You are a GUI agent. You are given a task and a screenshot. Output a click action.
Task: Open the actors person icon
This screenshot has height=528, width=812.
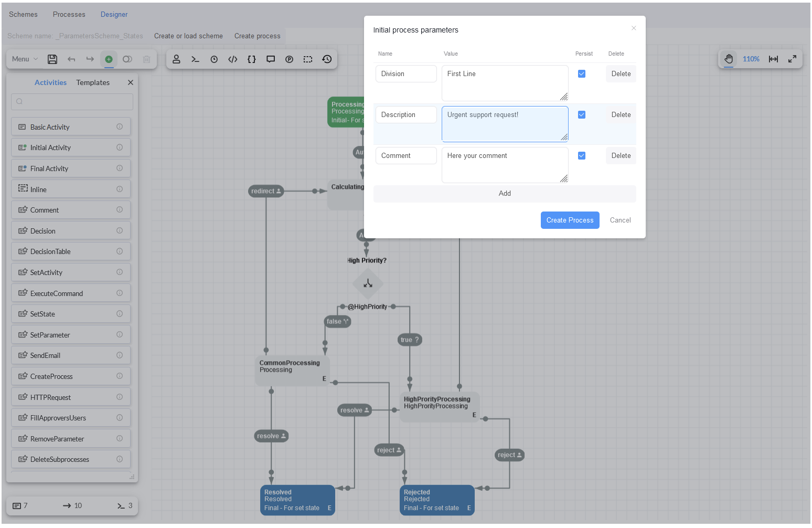tap(177, 59)
